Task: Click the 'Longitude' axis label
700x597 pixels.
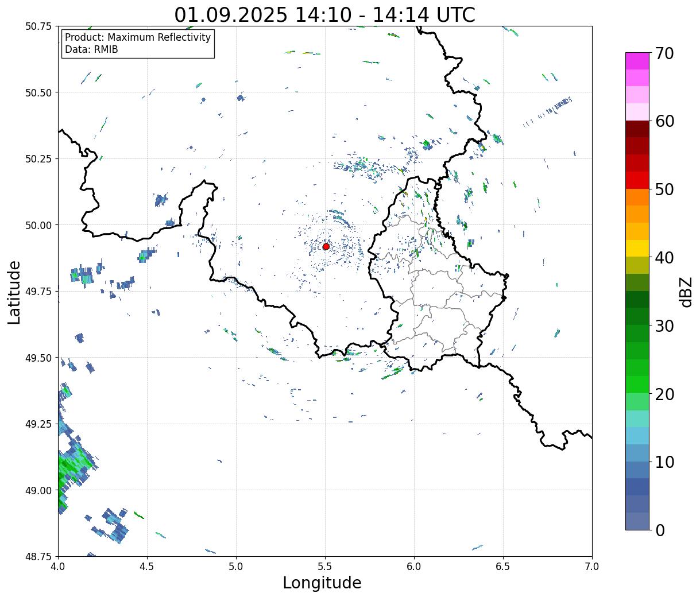Action: [322, 583]
